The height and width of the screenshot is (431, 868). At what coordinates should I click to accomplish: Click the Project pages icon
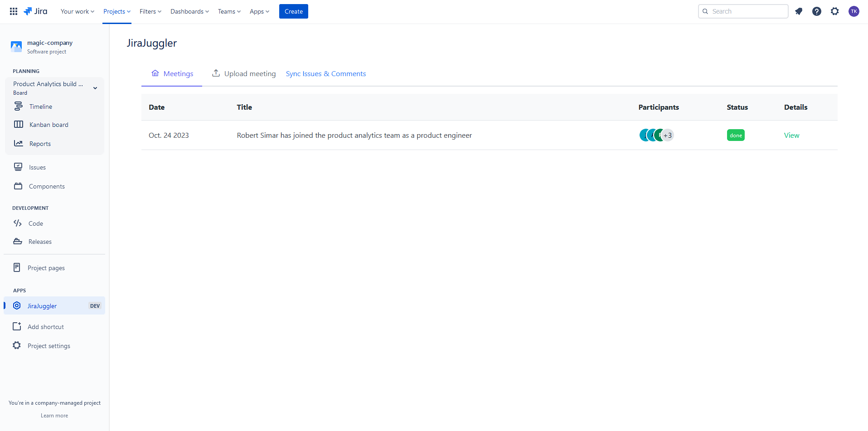pos(17,267)
